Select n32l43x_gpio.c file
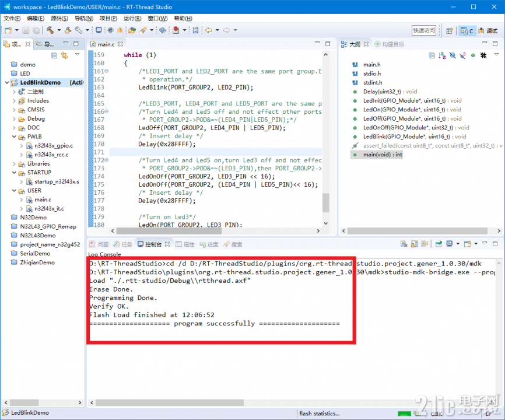The image size is (505, 420). pos(54,146)
